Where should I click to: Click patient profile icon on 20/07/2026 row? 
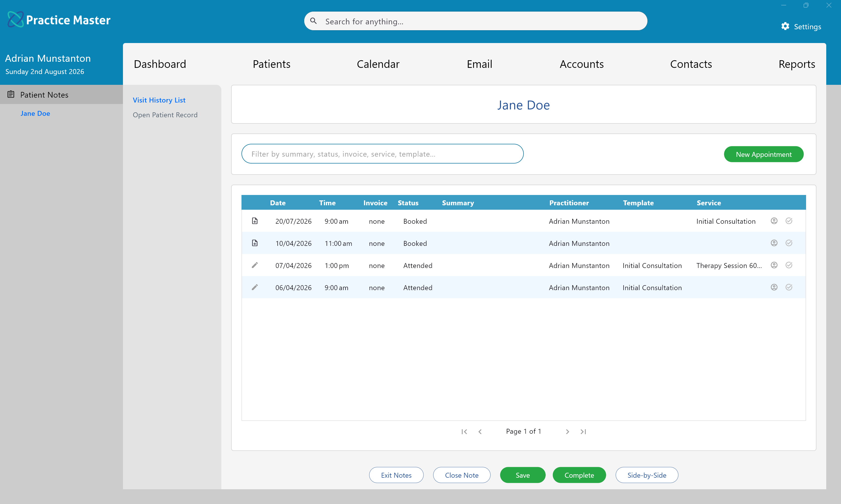point(774,221)
